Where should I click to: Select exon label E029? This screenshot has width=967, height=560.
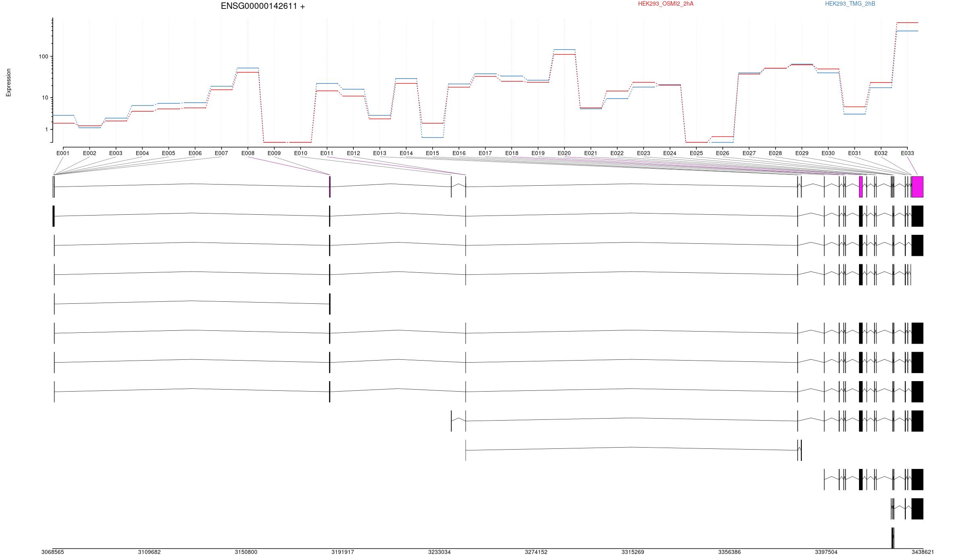pos(802,153)
